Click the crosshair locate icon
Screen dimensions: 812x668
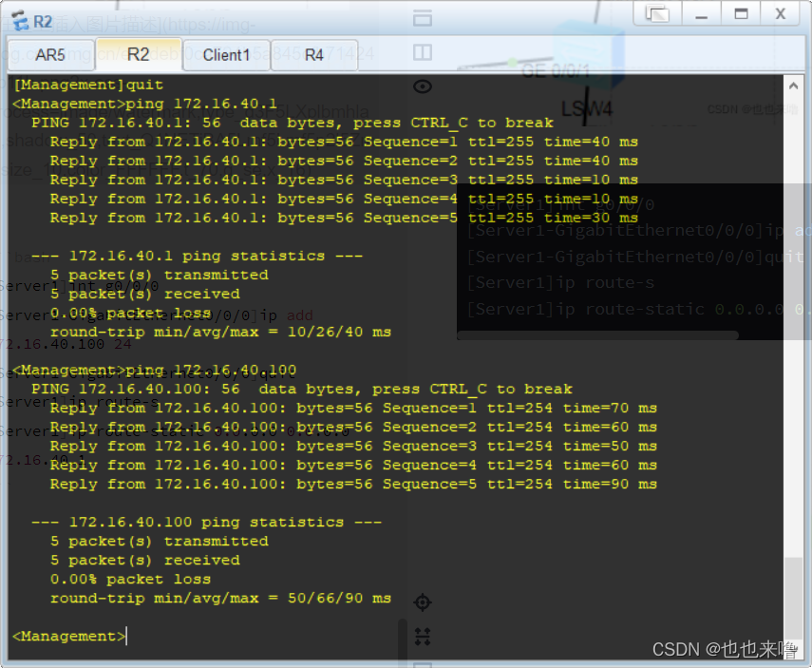(x=423, y=601)
